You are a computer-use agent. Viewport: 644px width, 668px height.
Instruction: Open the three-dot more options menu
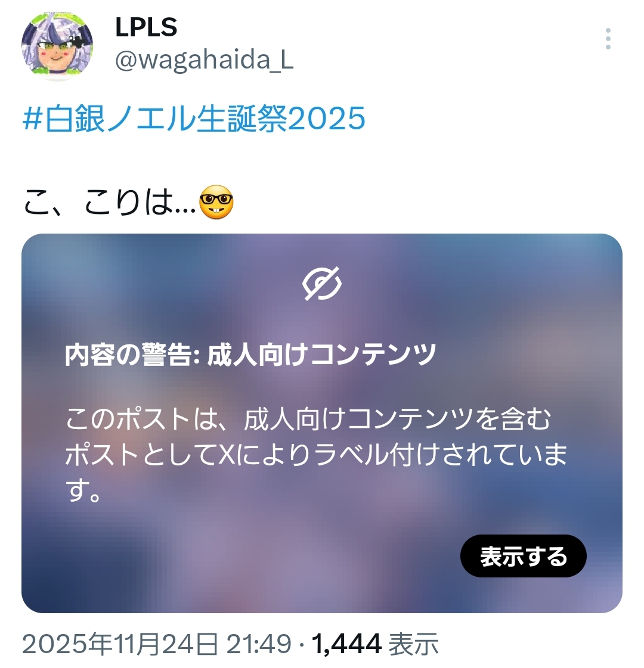(x=608, y=39)
